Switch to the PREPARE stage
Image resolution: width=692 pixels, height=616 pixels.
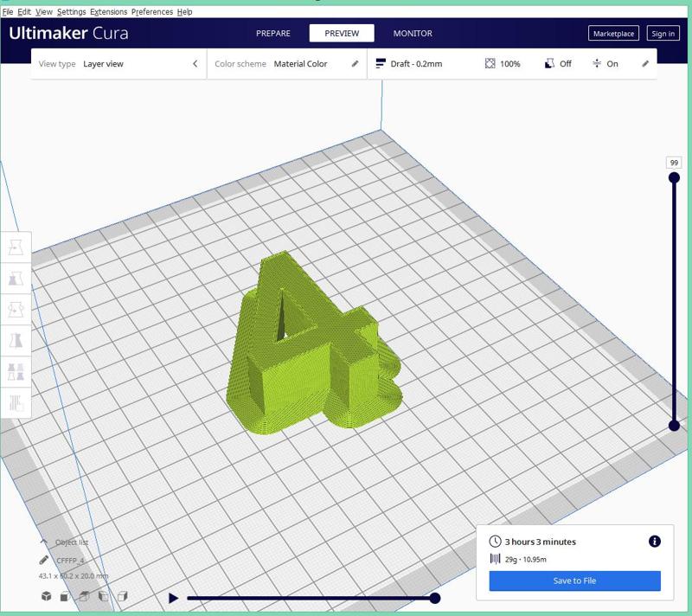pyautogui.click(x=273, y=34)
